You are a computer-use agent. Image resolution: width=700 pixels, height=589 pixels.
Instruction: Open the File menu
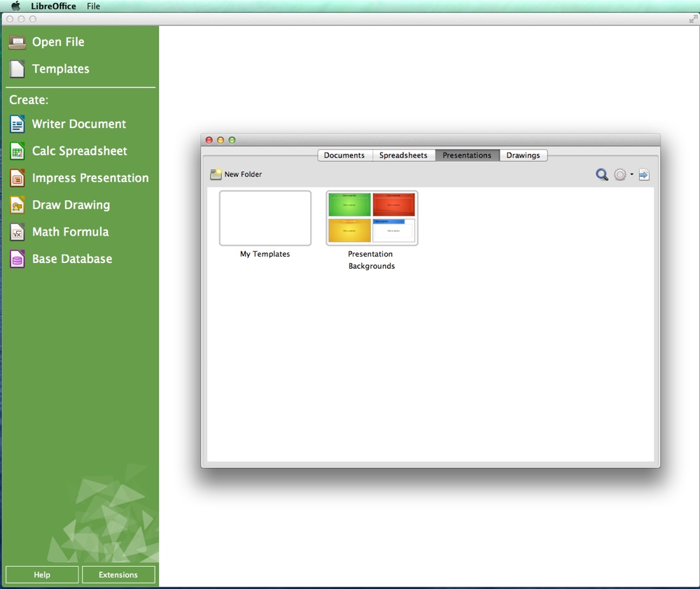click(93, 6)
